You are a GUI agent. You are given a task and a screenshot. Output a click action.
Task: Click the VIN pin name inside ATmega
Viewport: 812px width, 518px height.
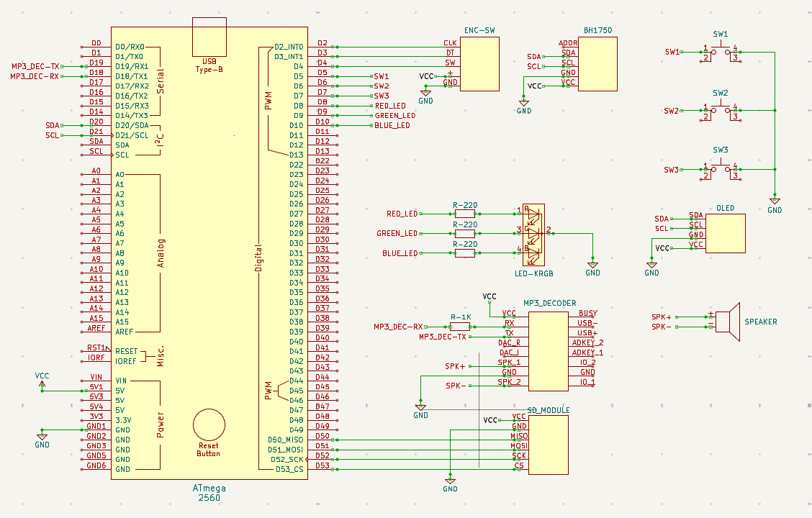coord(121,381)
